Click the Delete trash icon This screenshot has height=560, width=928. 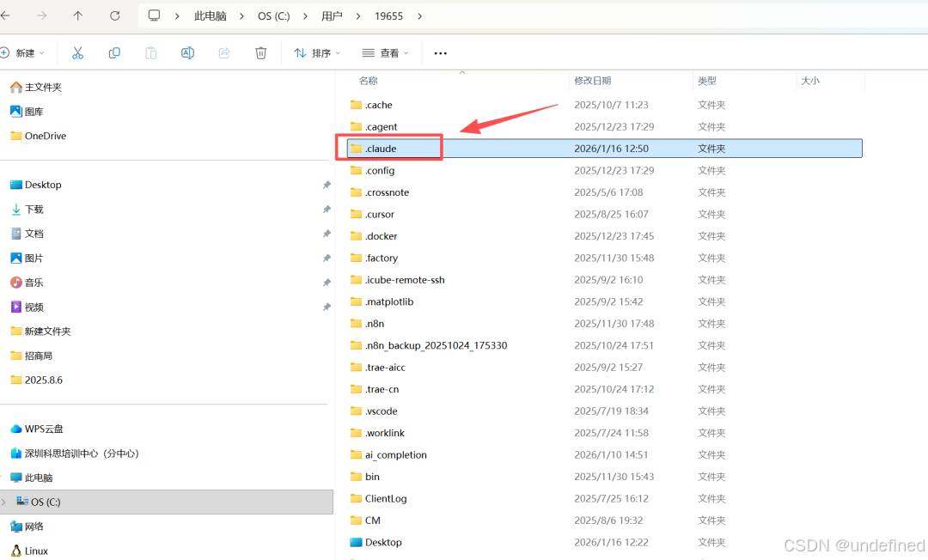[x=260, y=53]
